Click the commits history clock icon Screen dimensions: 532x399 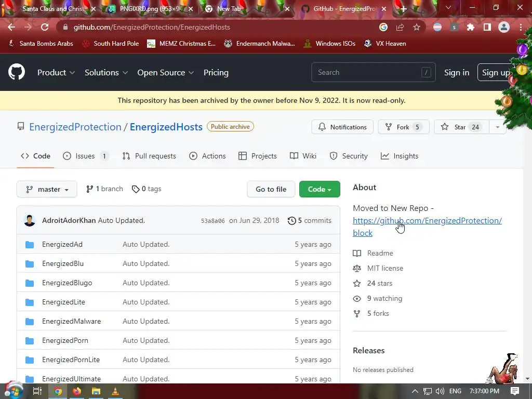[291, 221]
